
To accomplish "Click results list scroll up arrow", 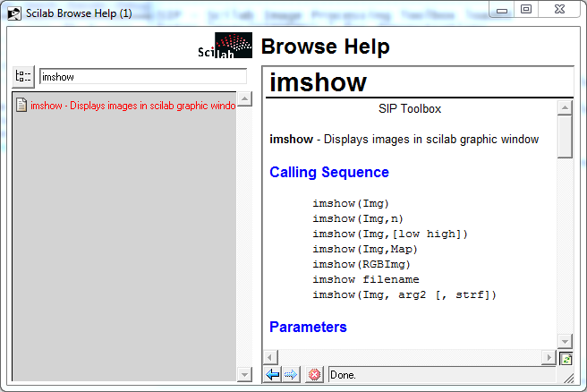I will click(x=244, y=99).
